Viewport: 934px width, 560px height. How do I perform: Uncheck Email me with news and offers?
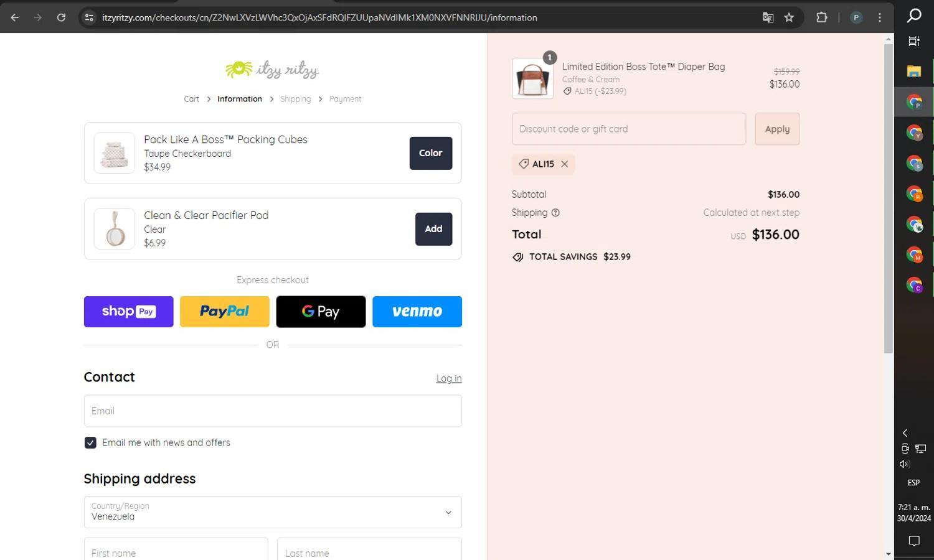90,443
